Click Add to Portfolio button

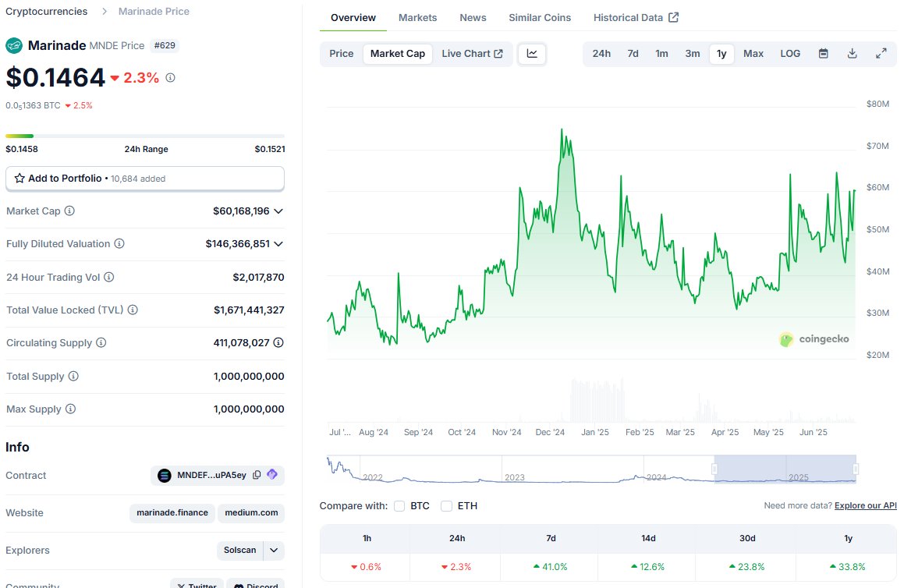(x=145, y=179)
